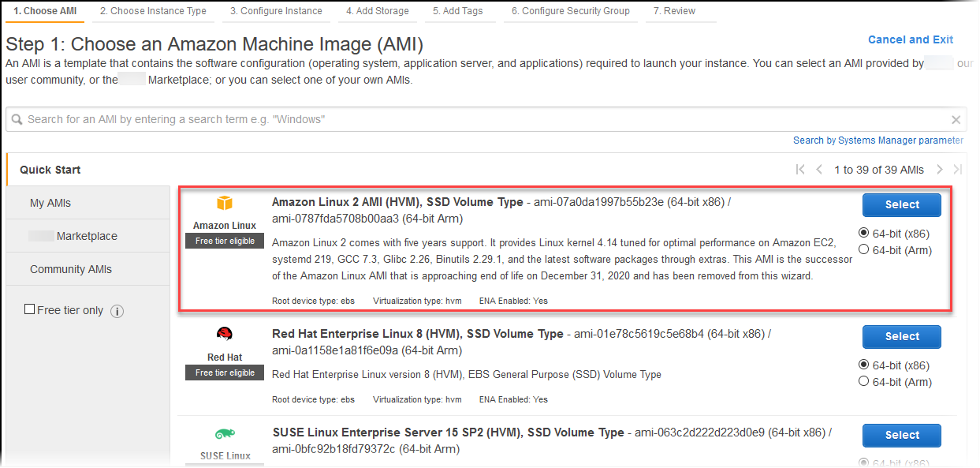Select 64-bit (Arm) for Amazon Linux 2

click(x=865, y=250)
